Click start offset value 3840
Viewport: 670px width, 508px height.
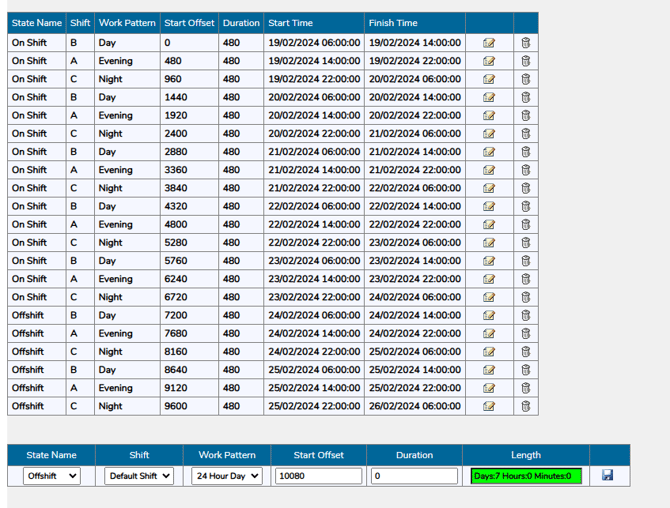point(176,188)
